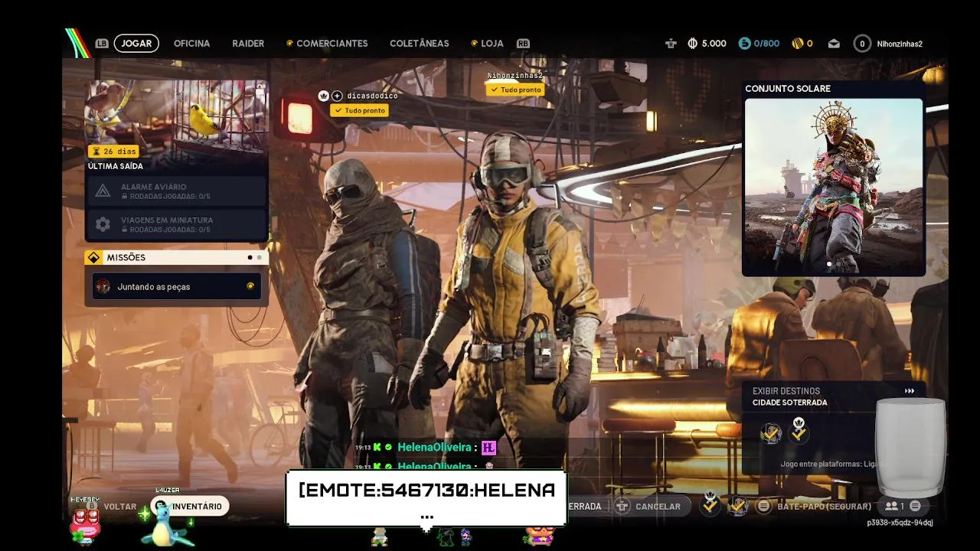Click the green verified badge beside HelenaOliveira
The width and height of the screenshot is (980, 551).
[x=388, y=448]
